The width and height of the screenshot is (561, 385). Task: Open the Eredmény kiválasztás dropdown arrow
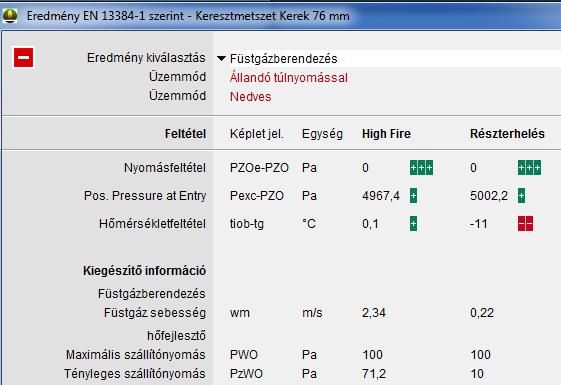[221, 58]
